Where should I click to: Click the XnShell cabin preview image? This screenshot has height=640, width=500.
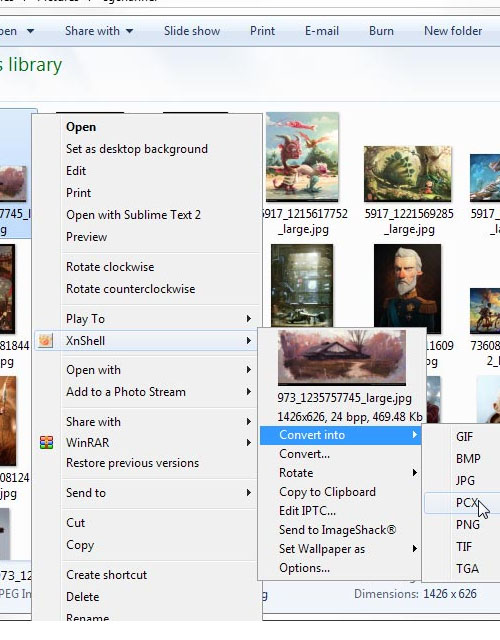pyautogui.click(x=342, y=358)
